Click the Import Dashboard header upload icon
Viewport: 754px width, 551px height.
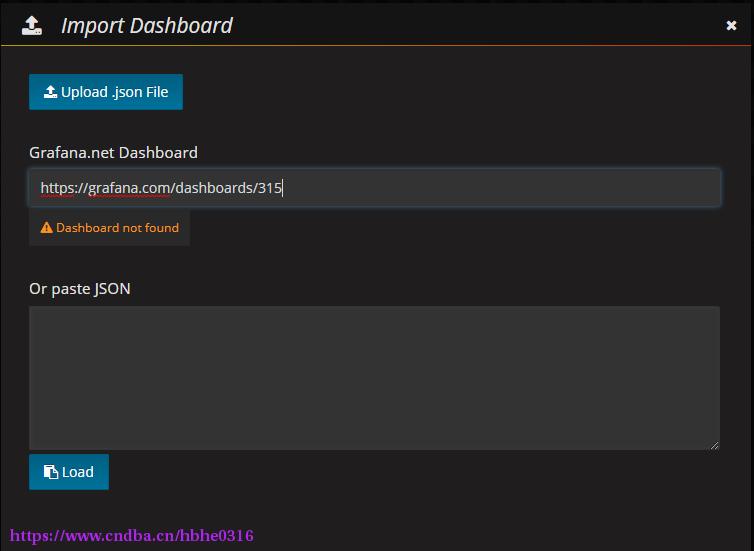click(x=32, y=25)
